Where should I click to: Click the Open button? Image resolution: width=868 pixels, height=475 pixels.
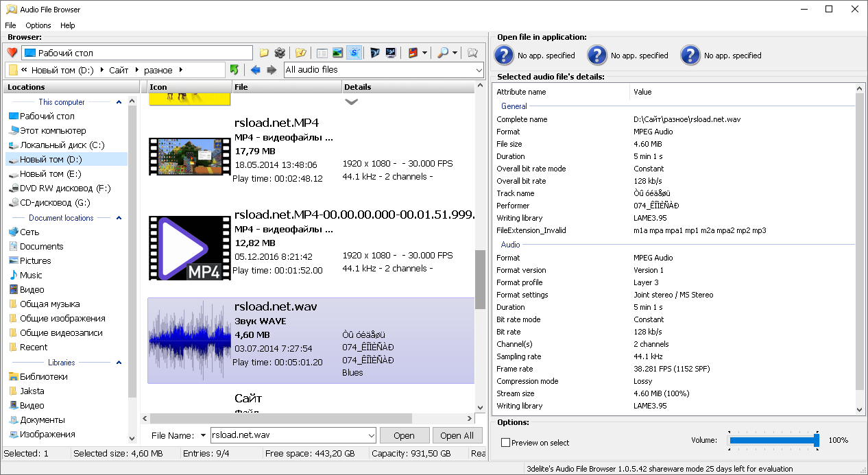point(404,435)
